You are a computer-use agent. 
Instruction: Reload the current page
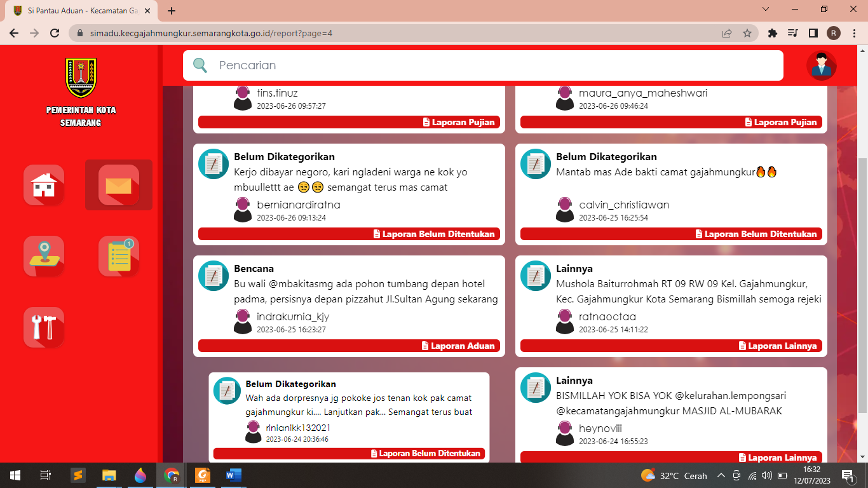[x=55, y=33]
